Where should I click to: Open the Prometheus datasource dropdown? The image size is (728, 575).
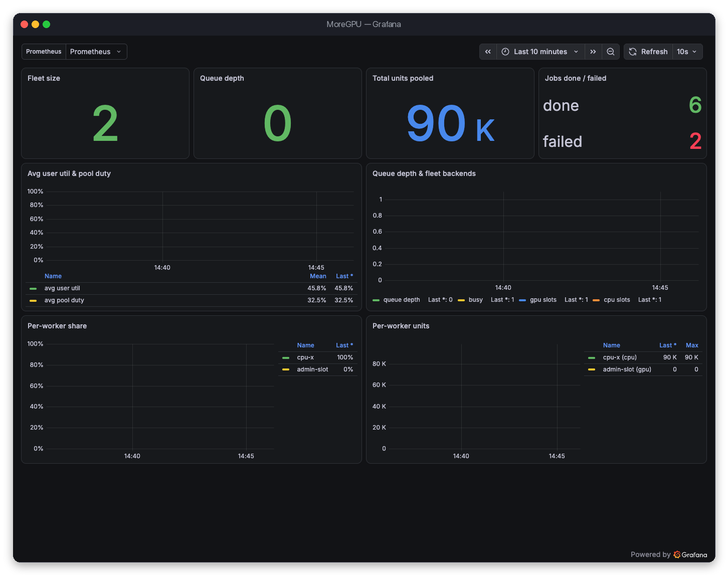coord(96,52)
